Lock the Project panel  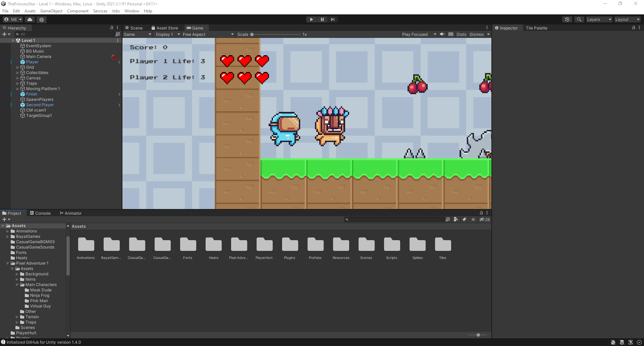click(481, 213)
